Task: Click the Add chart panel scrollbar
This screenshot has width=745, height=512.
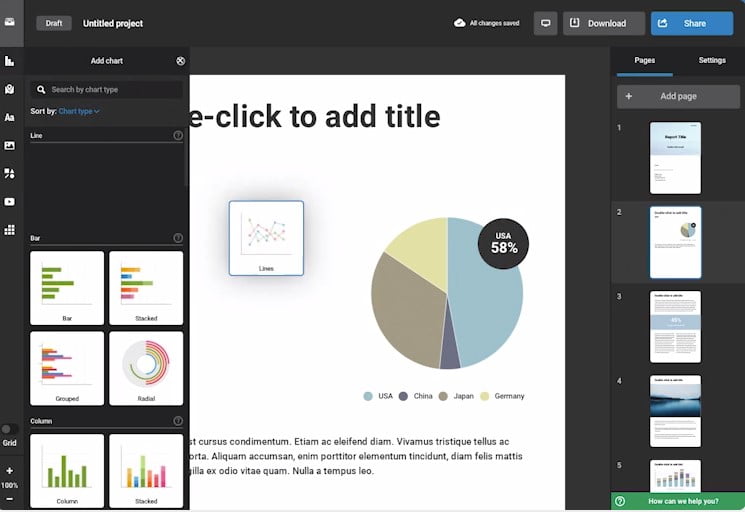Action: coord(186,157)
